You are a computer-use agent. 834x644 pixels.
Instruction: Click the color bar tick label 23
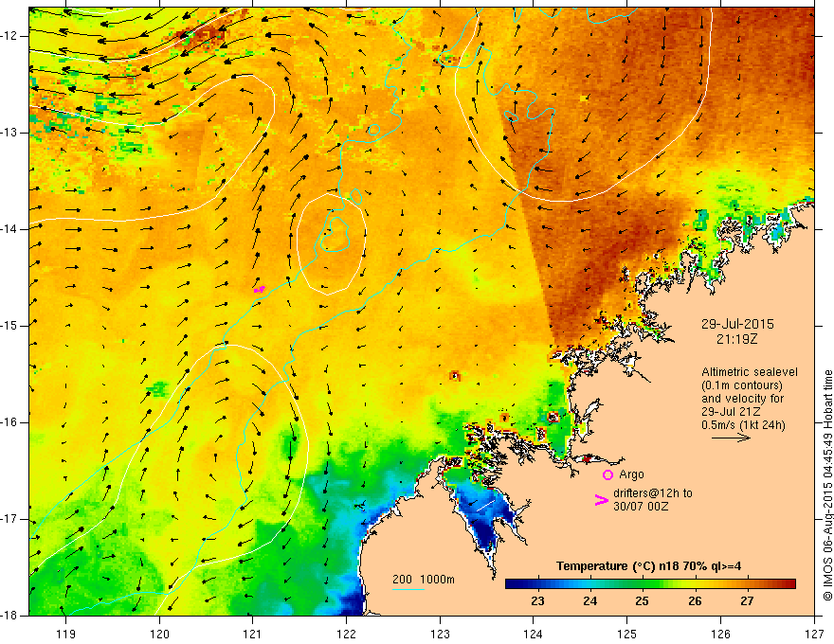tap(537, 601)
